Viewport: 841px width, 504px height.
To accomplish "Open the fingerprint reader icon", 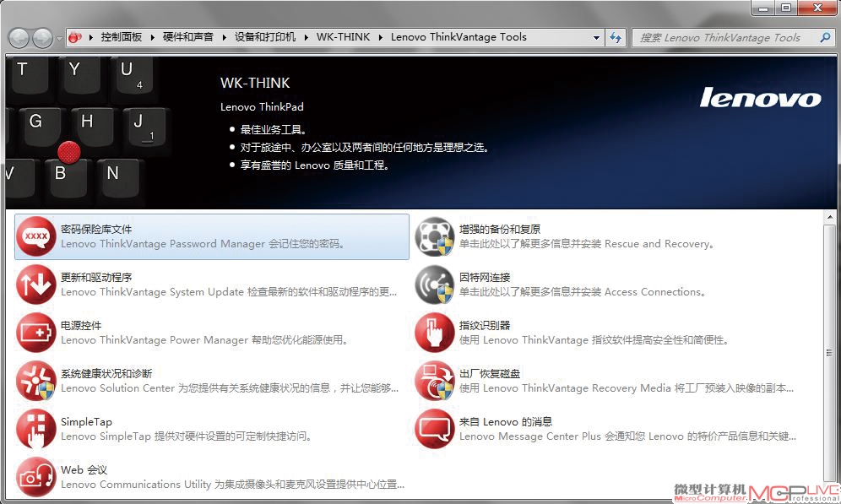I will (435, 333).
